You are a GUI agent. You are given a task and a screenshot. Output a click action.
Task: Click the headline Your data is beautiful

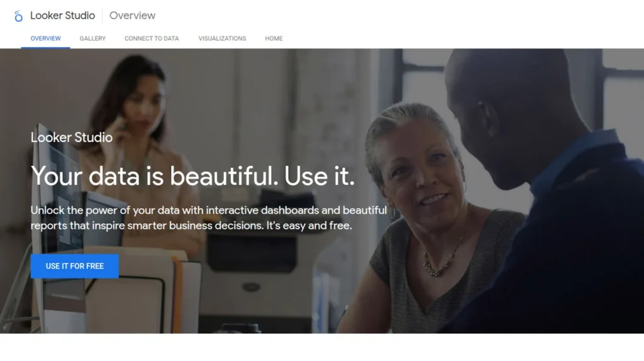click(192, 175)
